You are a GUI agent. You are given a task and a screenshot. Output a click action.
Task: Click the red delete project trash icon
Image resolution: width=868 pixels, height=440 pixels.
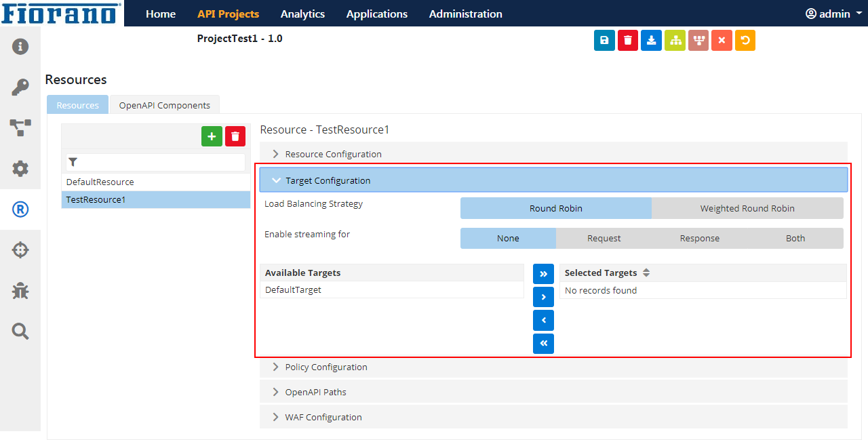(628, 41)
